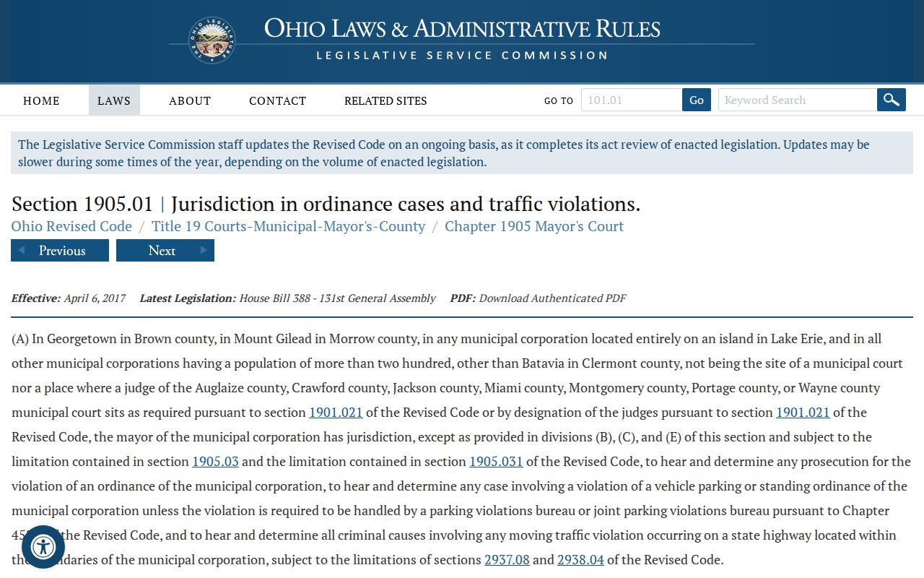Click the 'Effective: April 6, 2017' text
Screen dimensions: 924x578
point(69,298)
